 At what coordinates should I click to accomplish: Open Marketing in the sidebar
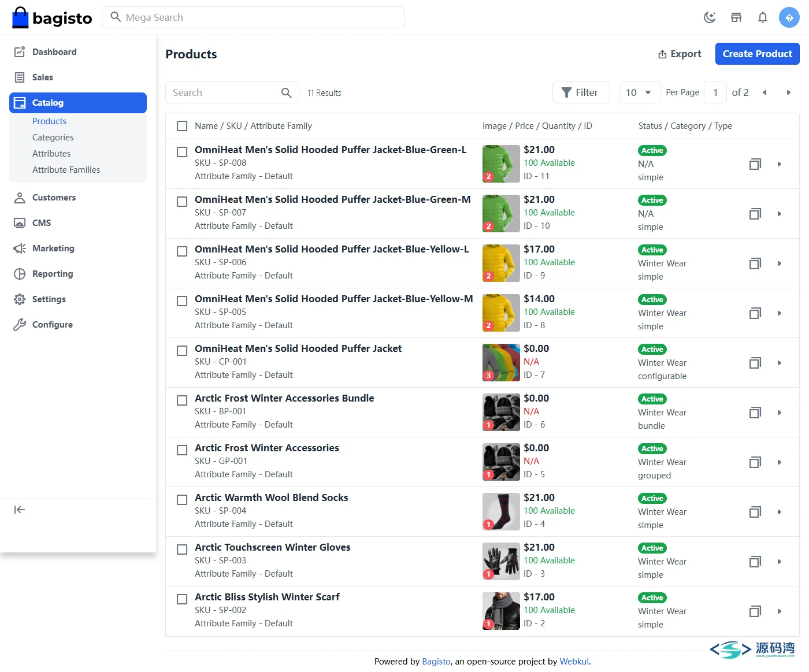point(78,248)
